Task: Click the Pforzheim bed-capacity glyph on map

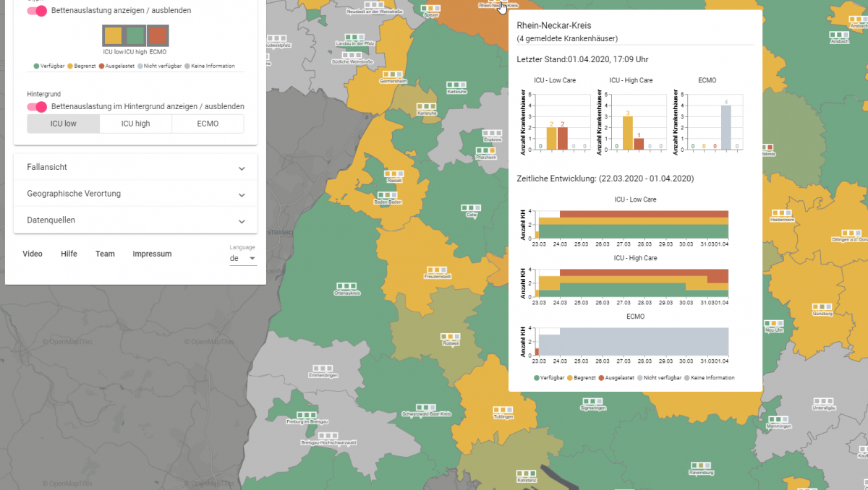Action: pos(485,150)
